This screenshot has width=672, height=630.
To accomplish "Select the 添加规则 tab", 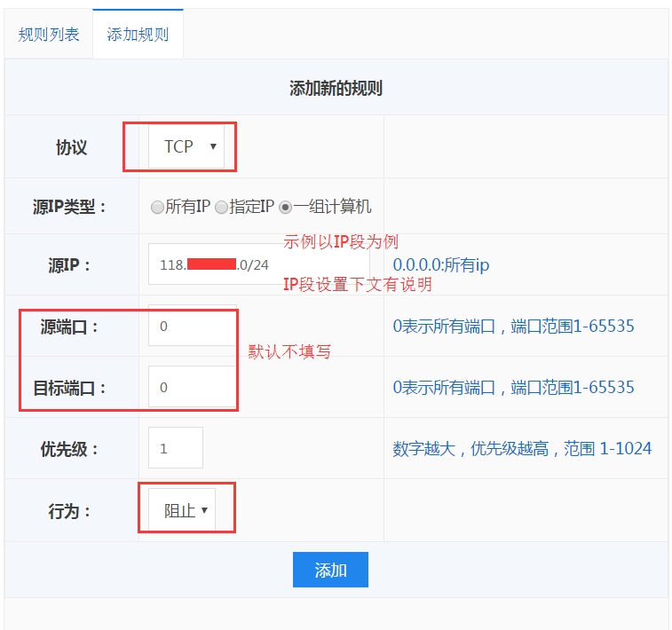I will (x=138, y=35).
